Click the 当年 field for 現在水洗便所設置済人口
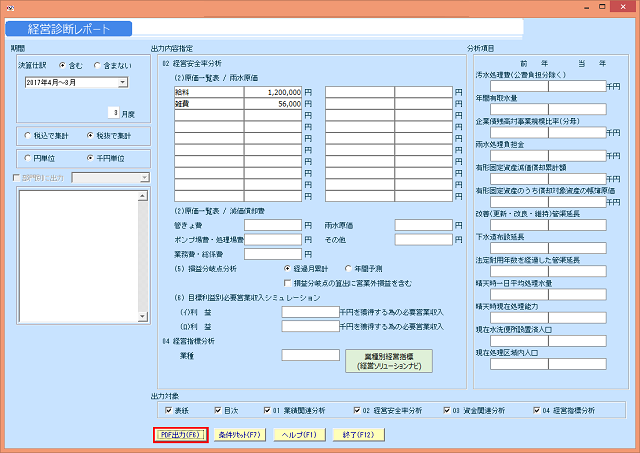Screen dimensions: 640x453 point(578,341)
